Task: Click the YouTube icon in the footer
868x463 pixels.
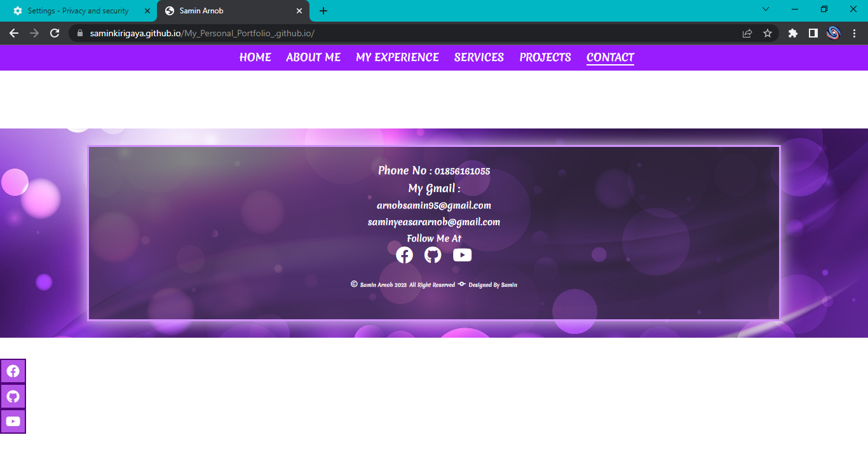Action: click(462, 254)
